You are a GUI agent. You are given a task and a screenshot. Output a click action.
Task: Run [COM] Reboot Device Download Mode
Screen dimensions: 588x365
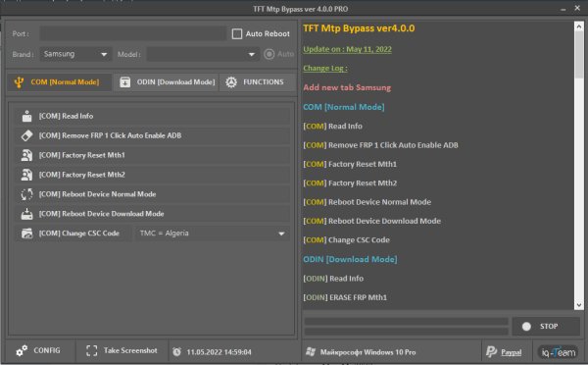tap(152, 214)
